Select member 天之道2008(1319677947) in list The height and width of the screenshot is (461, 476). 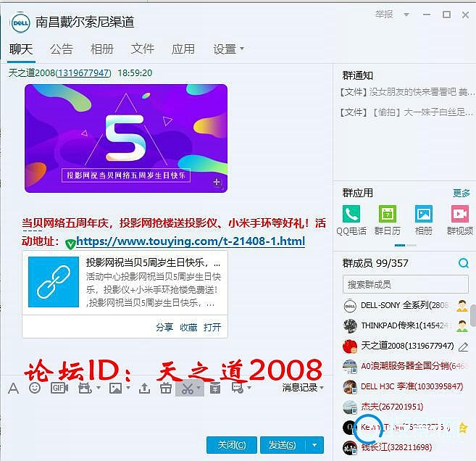405,346
